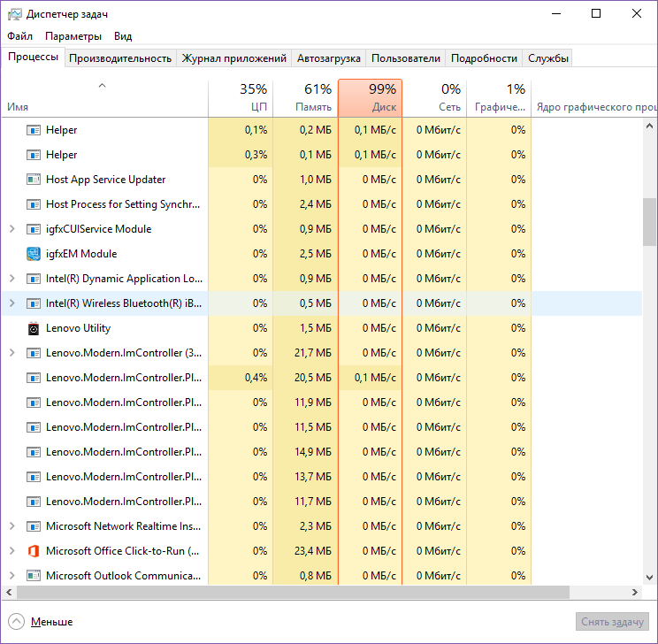This screenshot has height=644, width=658.
Task: Click the Microsoft Outlook Communications process icon
Action: (x=34, y=576)
